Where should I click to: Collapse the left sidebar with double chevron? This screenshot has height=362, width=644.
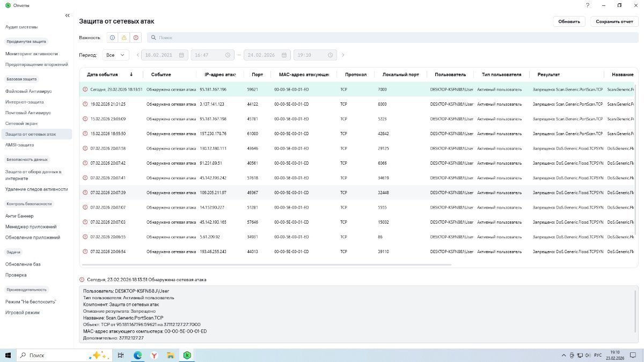(x=67, y=16)
